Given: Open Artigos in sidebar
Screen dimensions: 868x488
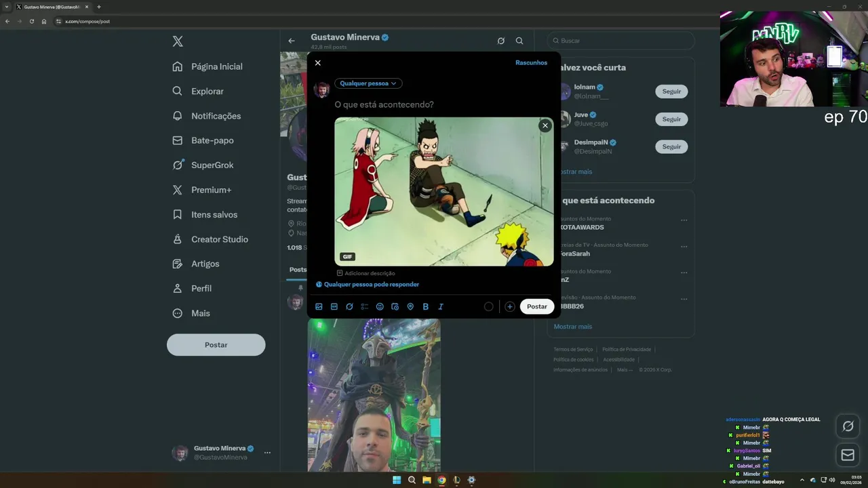Looking at the screenshot, I should point(195,264).
